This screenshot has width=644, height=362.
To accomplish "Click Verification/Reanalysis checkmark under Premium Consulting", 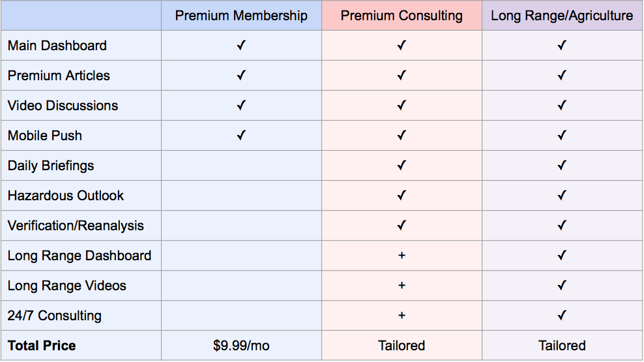I will coord(402,225).
